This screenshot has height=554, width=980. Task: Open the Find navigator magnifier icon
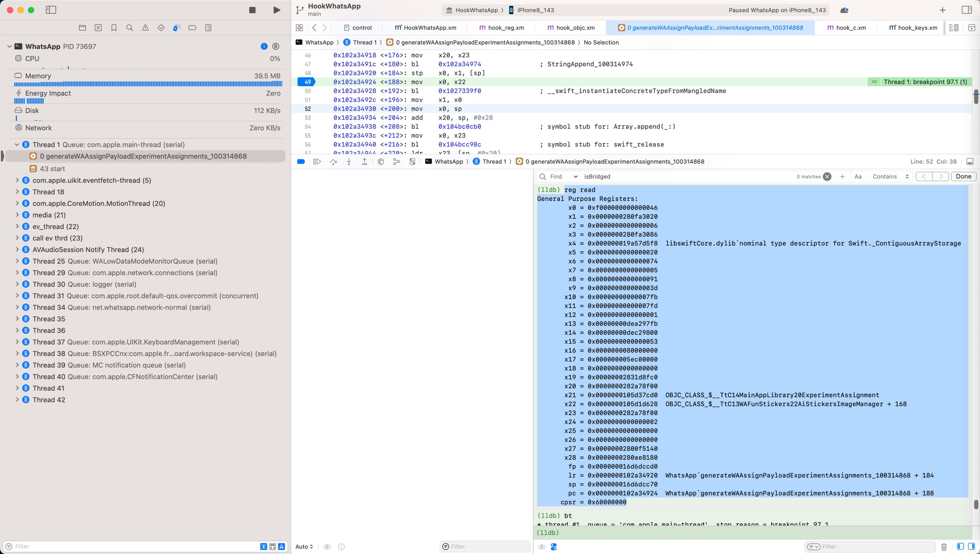[x=129, y=28]
